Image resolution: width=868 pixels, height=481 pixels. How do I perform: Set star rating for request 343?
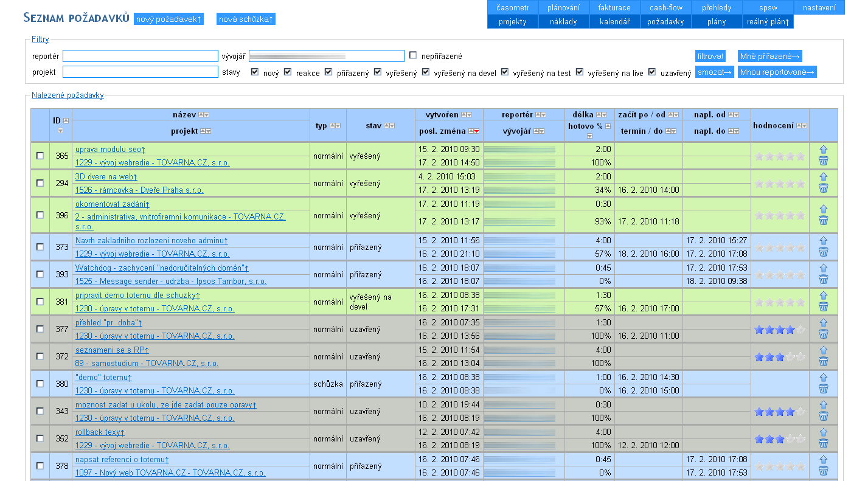[x=780, y=412]
